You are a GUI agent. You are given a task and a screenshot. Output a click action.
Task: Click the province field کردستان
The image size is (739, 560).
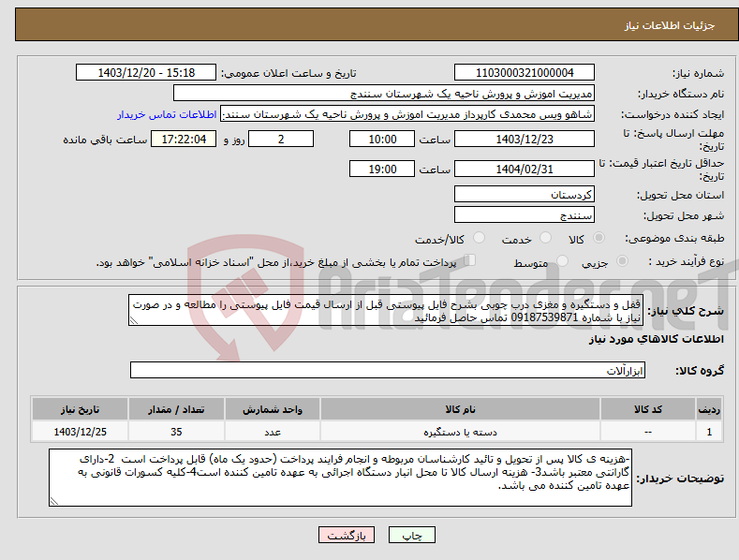(525, 194)
